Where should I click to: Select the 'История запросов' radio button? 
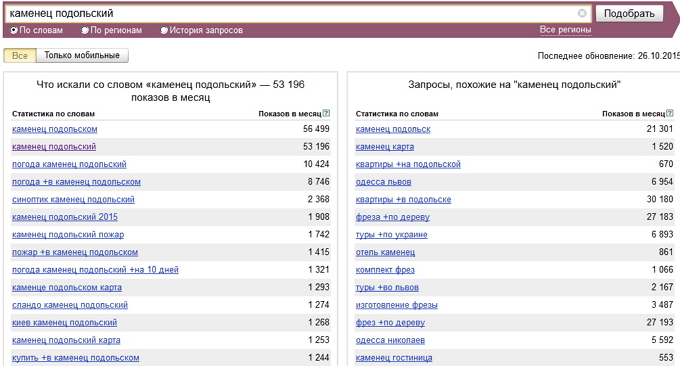164,30
